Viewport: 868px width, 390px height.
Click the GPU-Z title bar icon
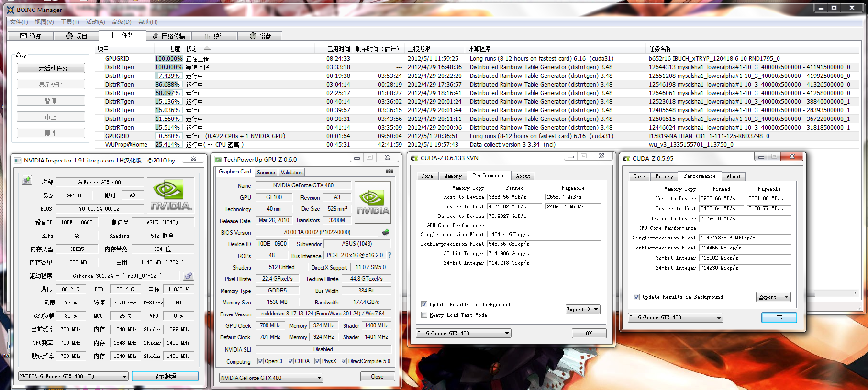point(218,160)
